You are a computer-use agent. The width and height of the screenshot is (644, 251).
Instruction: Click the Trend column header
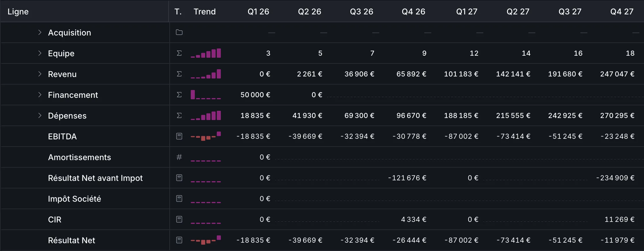coord(205,12)
